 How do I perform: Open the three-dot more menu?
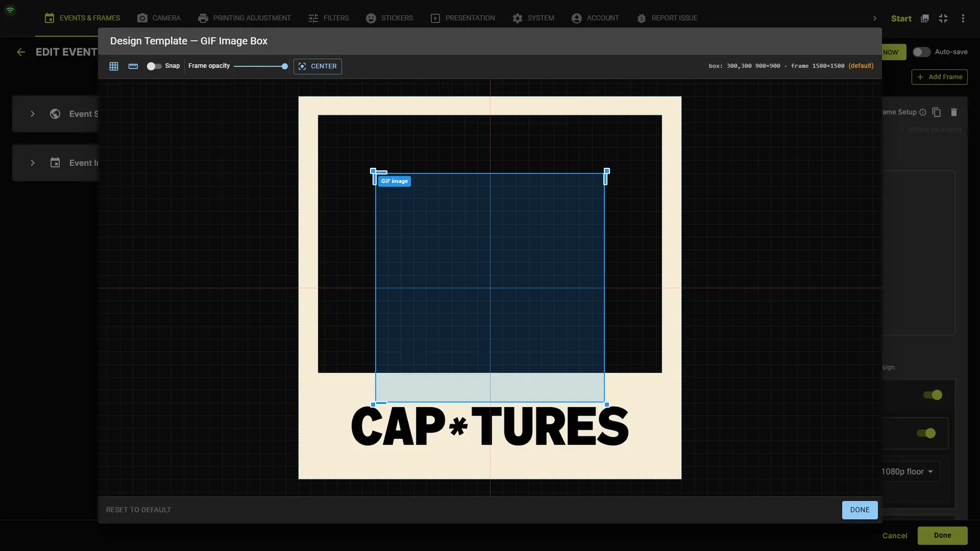[963, 18]
